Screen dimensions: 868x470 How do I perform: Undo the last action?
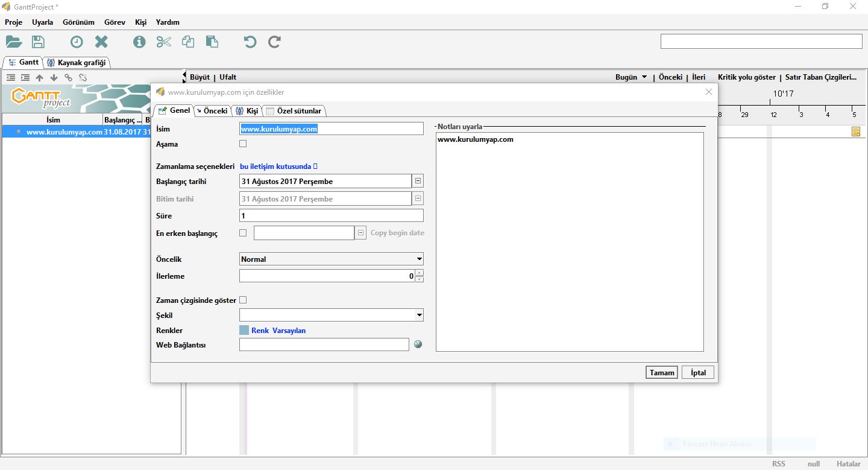(250, 42)
